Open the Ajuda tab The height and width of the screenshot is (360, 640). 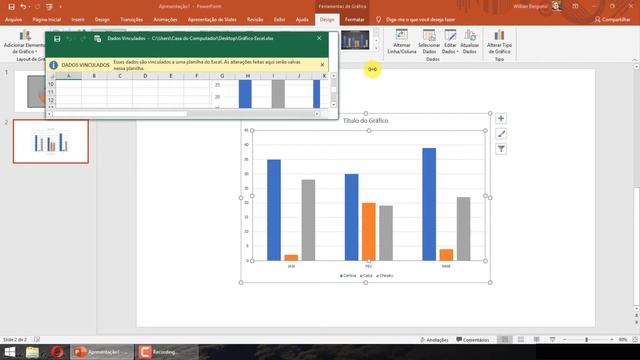pos(302,20)
